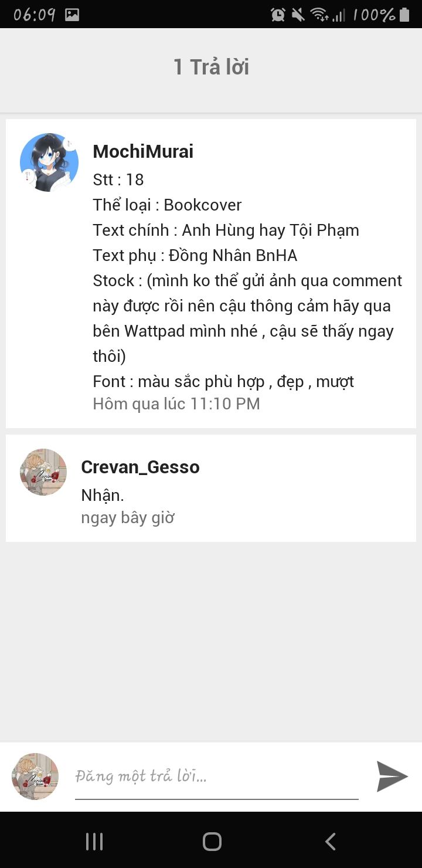This screenshot has width=422, height=868.
Task: Tap the "Hôm qua lúc 11:10 PM" timestamp
Action: (x=176, y=404)
